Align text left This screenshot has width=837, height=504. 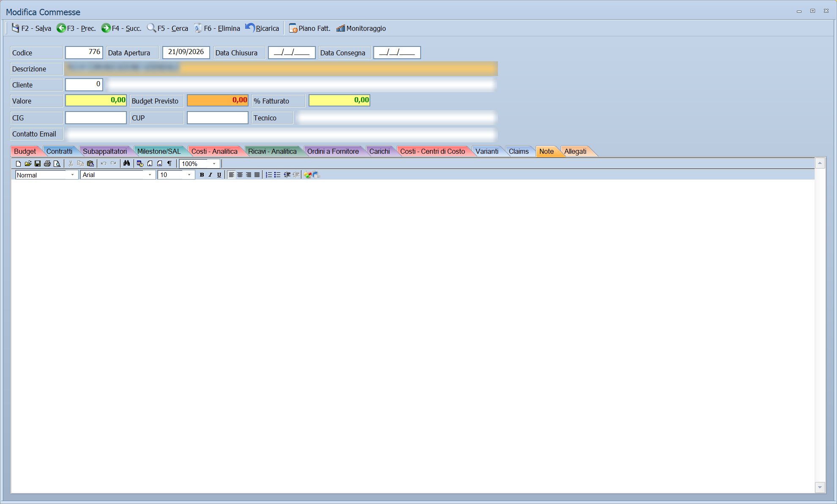pos(231,175)
